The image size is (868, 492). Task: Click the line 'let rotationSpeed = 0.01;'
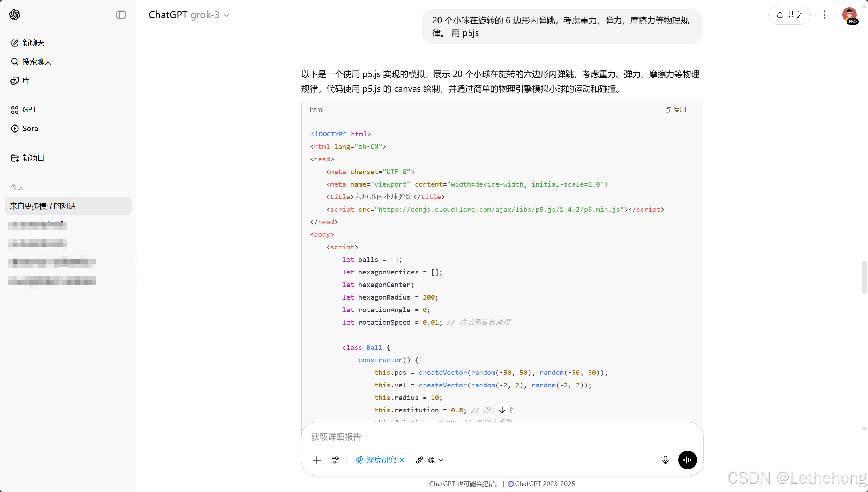pyautogui.click(x=392, y=323)
